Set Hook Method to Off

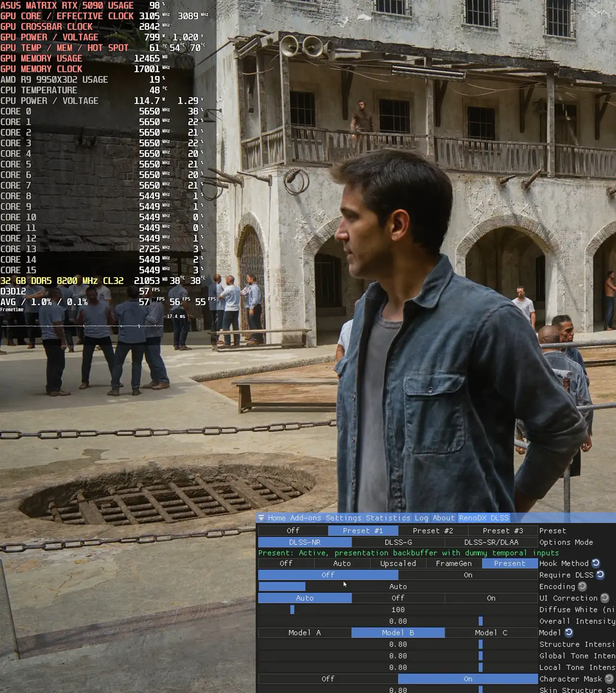tap(286, 563)
